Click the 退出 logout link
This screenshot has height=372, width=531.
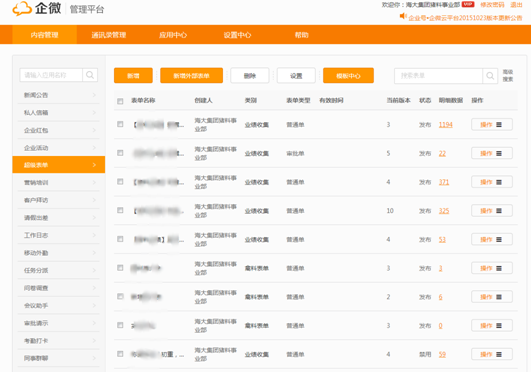tap(516, 4)
